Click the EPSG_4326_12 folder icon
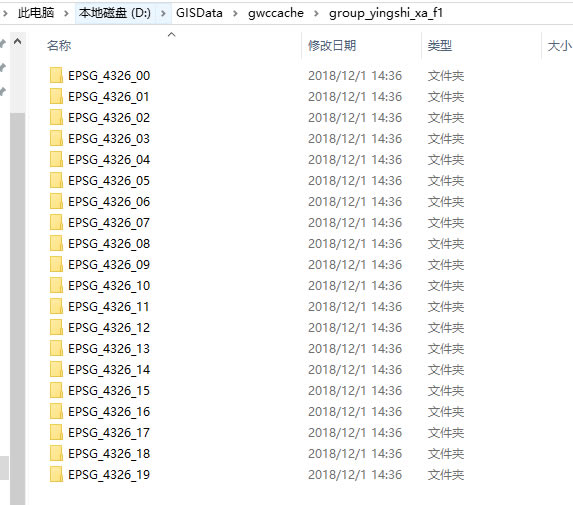Viewport: 573px width, 505px height. point(56,328)
